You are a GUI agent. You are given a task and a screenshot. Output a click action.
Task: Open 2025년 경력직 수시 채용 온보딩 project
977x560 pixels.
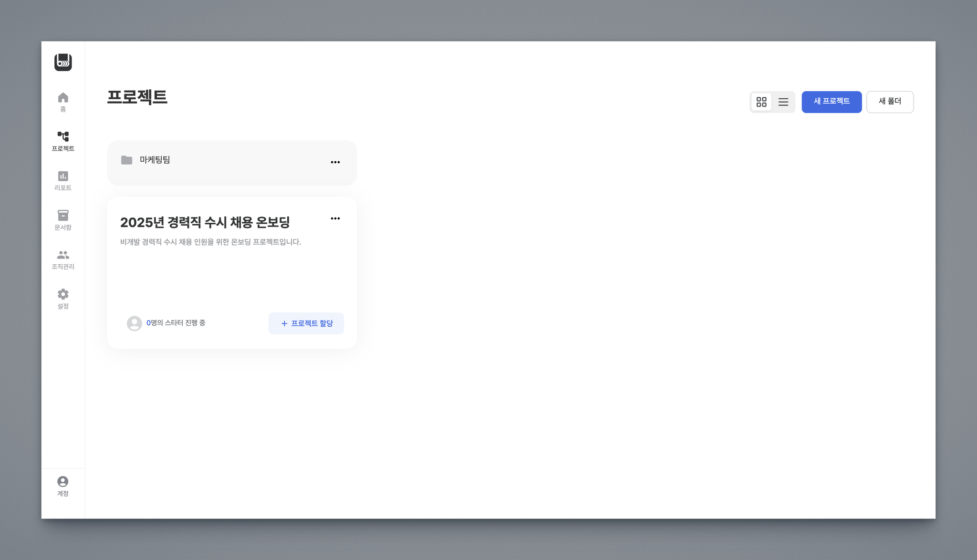pos(205,222)
